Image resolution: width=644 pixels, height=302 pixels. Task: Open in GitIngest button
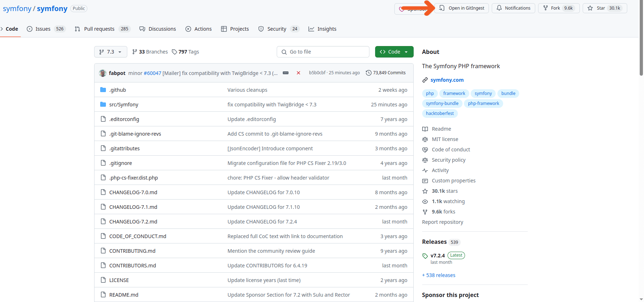click(x=462, y=8)
